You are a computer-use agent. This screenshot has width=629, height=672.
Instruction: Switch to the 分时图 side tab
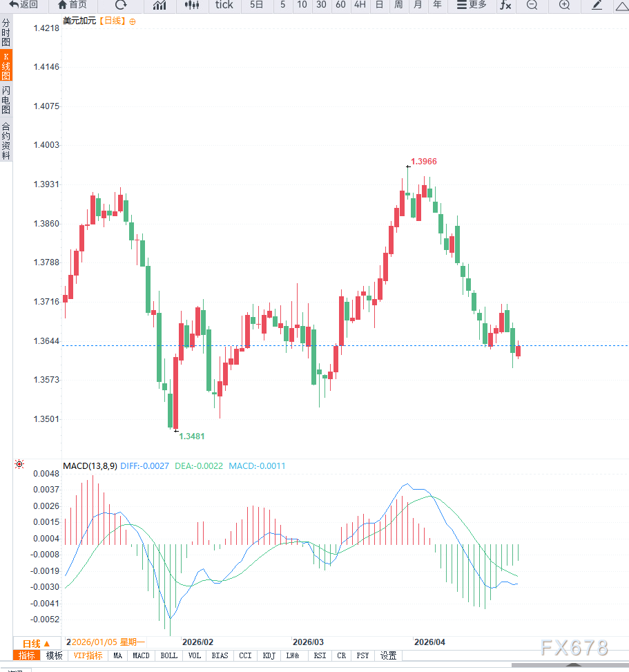click(x=6, y=32)
